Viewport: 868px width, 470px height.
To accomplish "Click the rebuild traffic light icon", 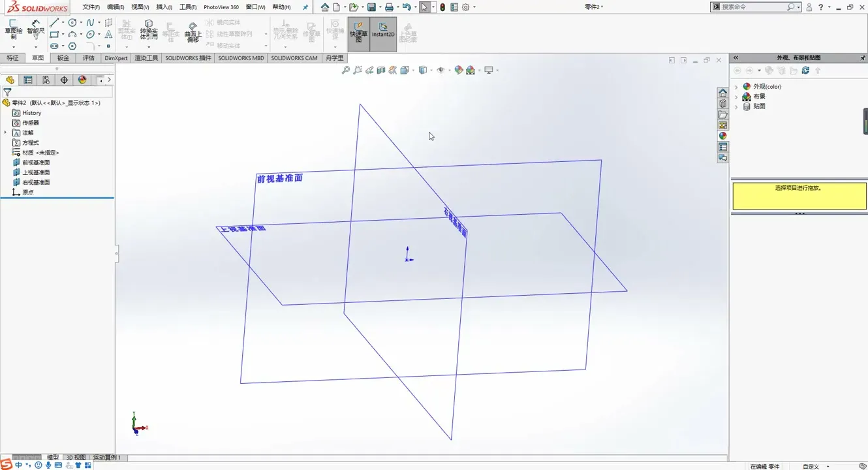I will 442,7.
